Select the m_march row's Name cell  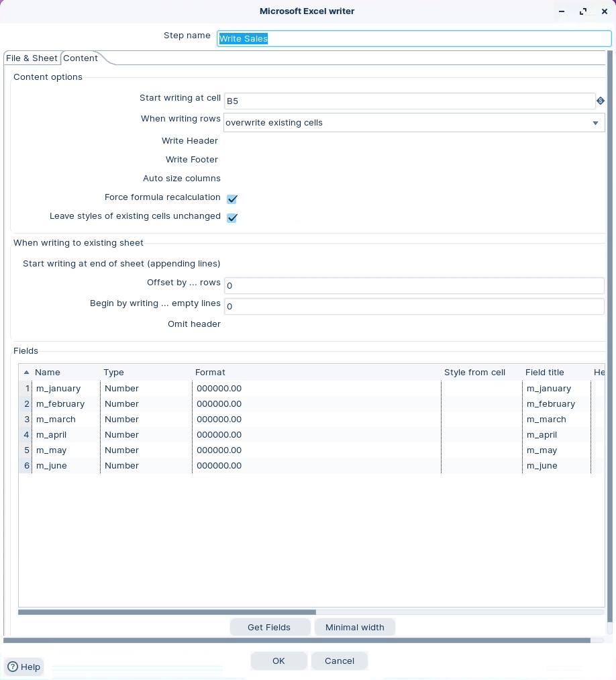[66, 420]
